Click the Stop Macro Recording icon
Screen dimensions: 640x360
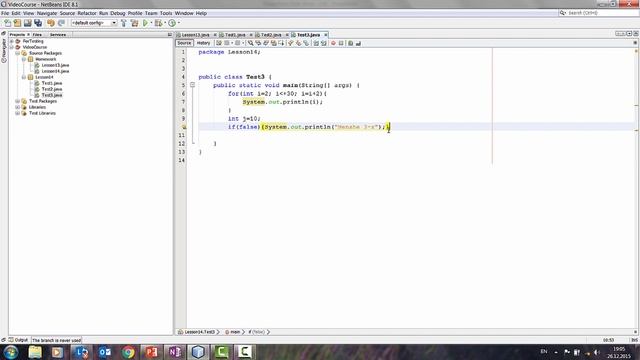pyautogui.click(x=341, y=43)
